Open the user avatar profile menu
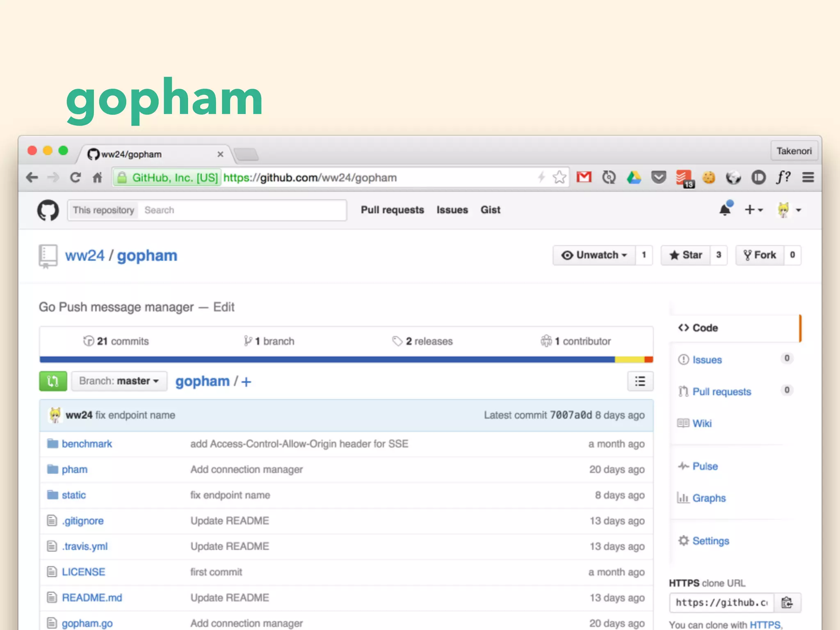Screen dimensions: 840x630 tap(789, 210)
